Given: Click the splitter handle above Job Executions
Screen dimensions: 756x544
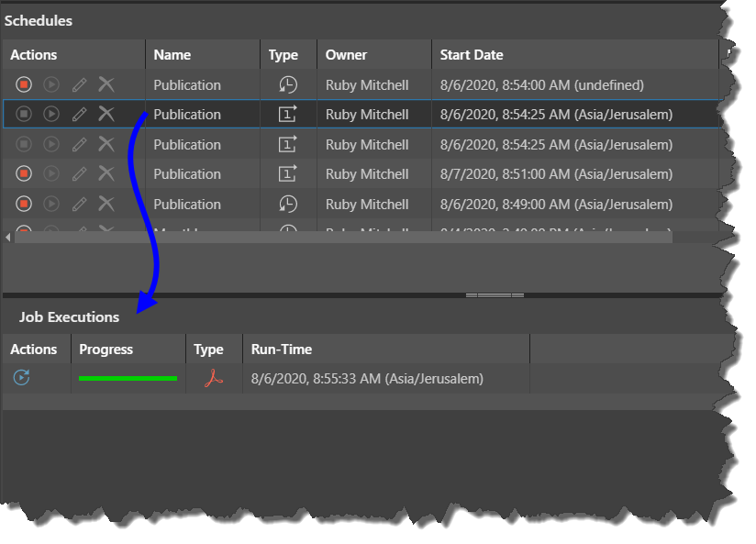Looking at the screenshot, I should pyautogui.click(x=495, y=295).
